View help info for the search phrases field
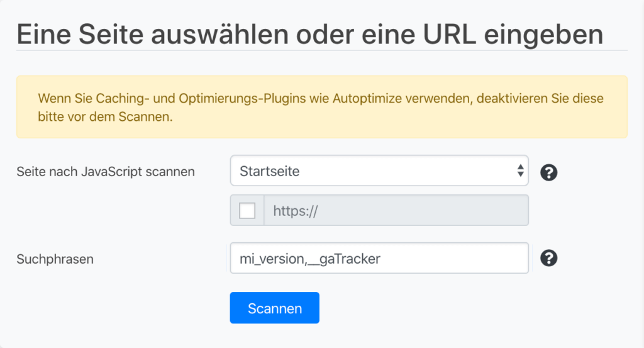The width and height of the screenshot is (644, 348). (548, 259)
